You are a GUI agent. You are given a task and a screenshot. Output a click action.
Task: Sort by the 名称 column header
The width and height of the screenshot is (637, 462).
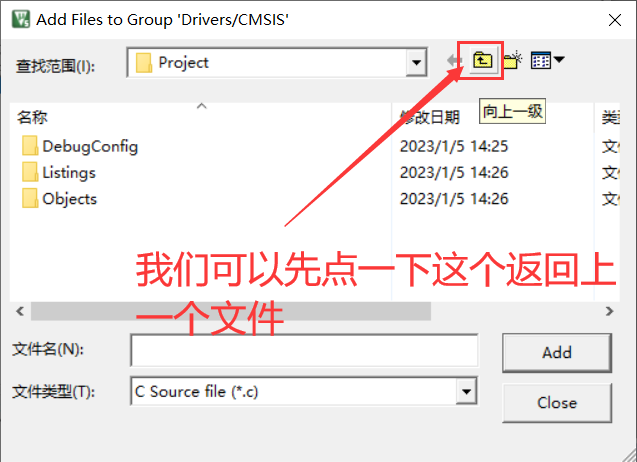(32, 117)
